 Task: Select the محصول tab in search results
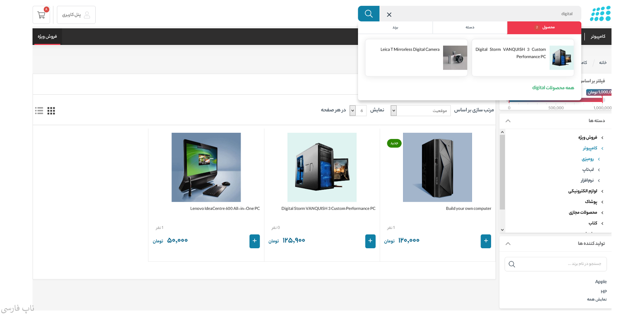(x=544, y=28)
